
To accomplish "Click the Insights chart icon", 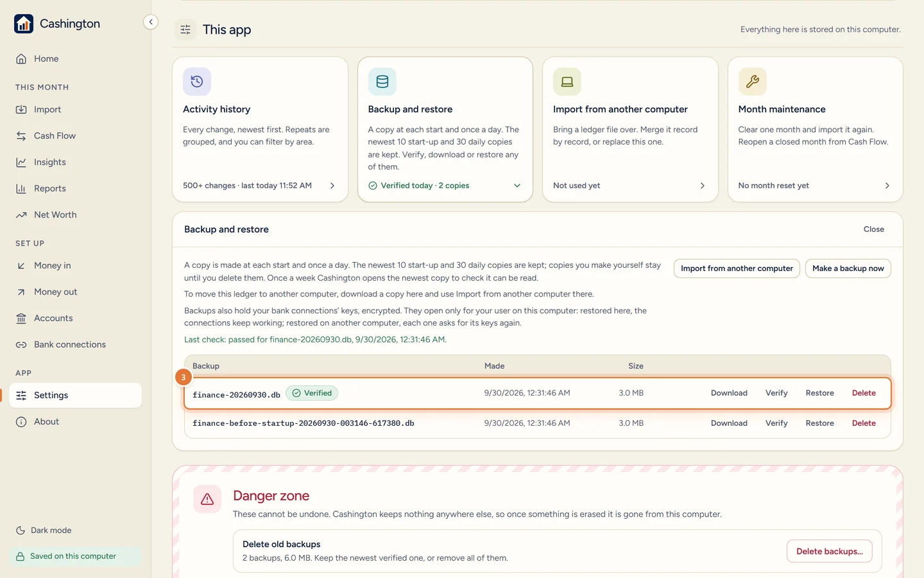I will 21,162.
